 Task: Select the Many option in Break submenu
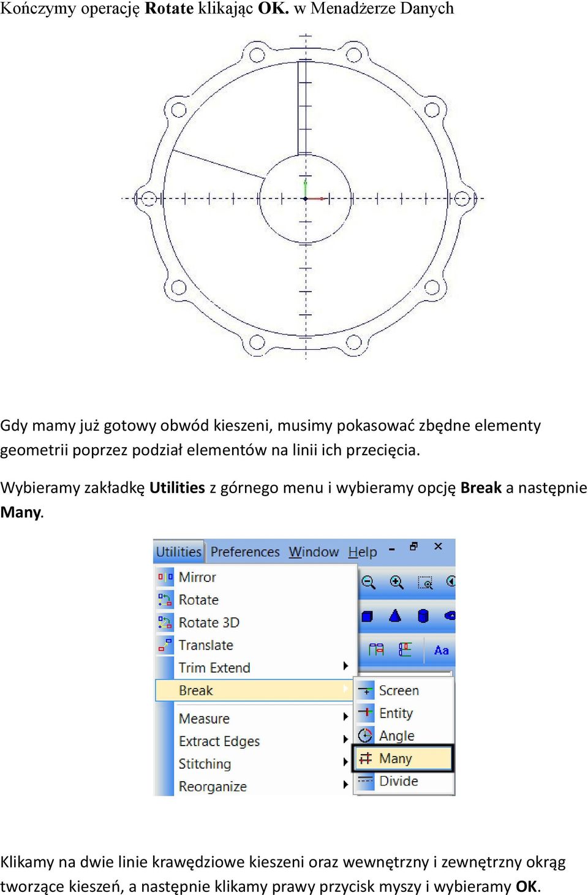pyautogui.click(x=403, y=758)
